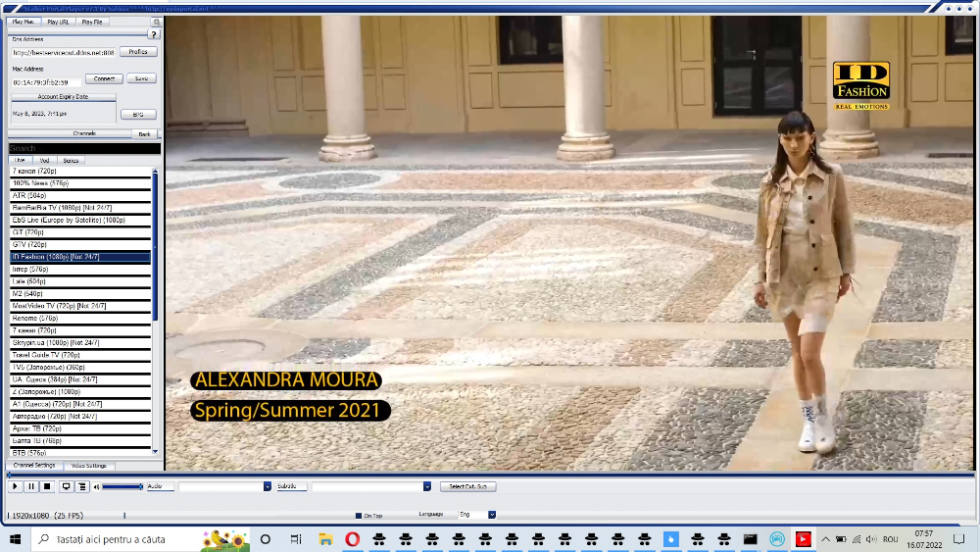Switch to the Play URL tab
The image size is (980, 552).
(58, 22)
